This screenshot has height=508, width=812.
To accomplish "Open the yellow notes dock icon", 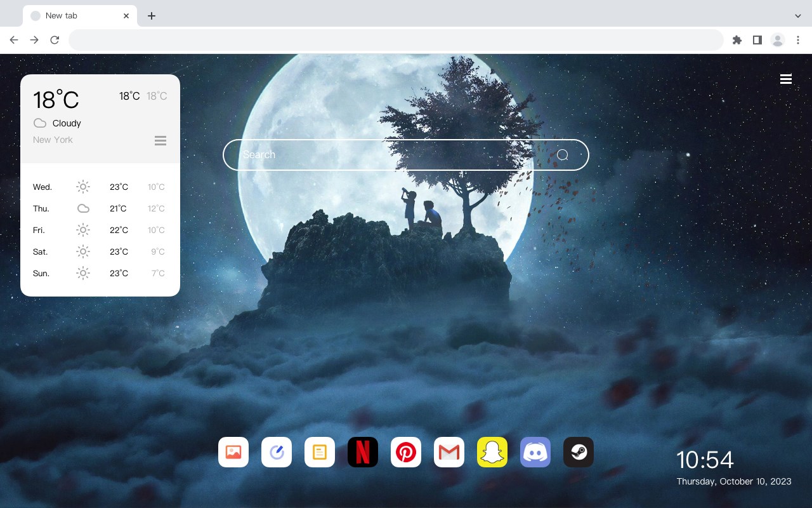I will (320, 452).
